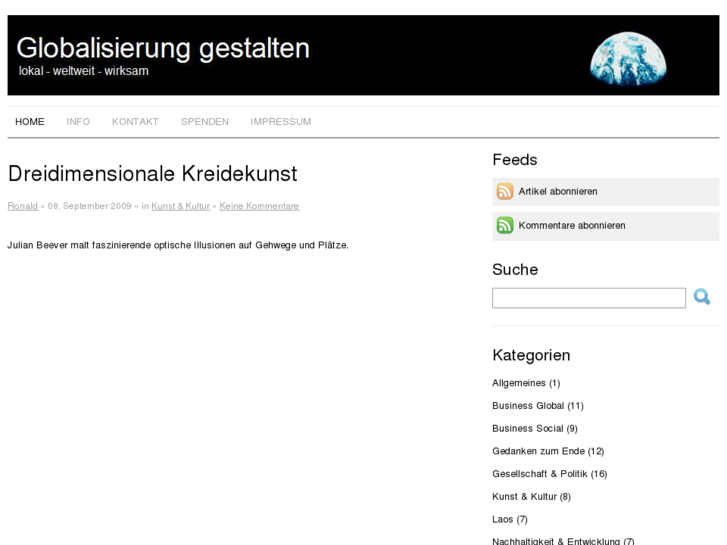727x545 pixels.
Task: Open the Kunst & Kultur (8) sidebar category
Action: pyautogui.click(x=531, y=497)
